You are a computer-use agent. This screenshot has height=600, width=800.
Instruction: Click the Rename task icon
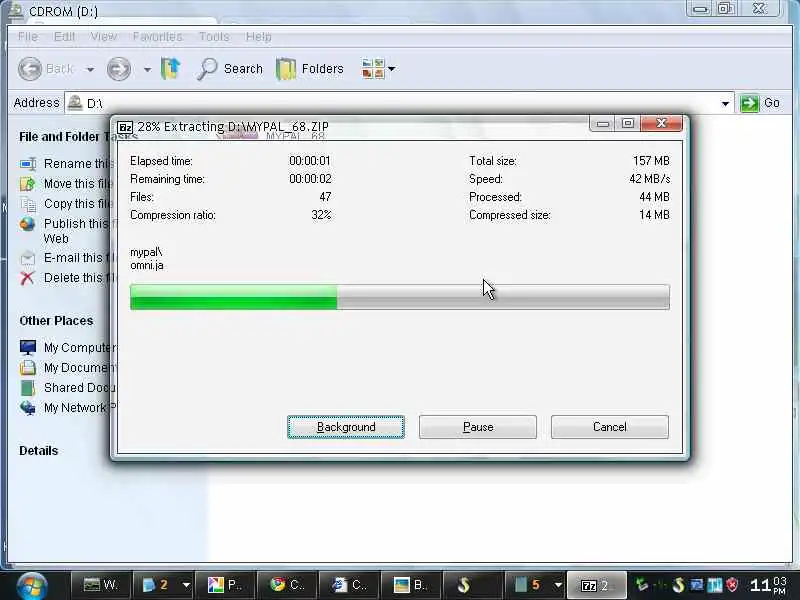click(28, 164)
